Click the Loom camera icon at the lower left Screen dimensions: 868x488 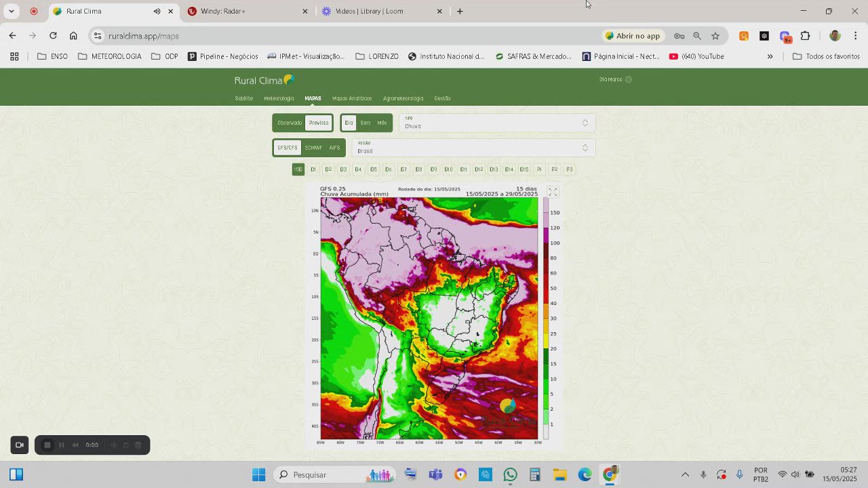pyautogui.click(x=20, y=445)
